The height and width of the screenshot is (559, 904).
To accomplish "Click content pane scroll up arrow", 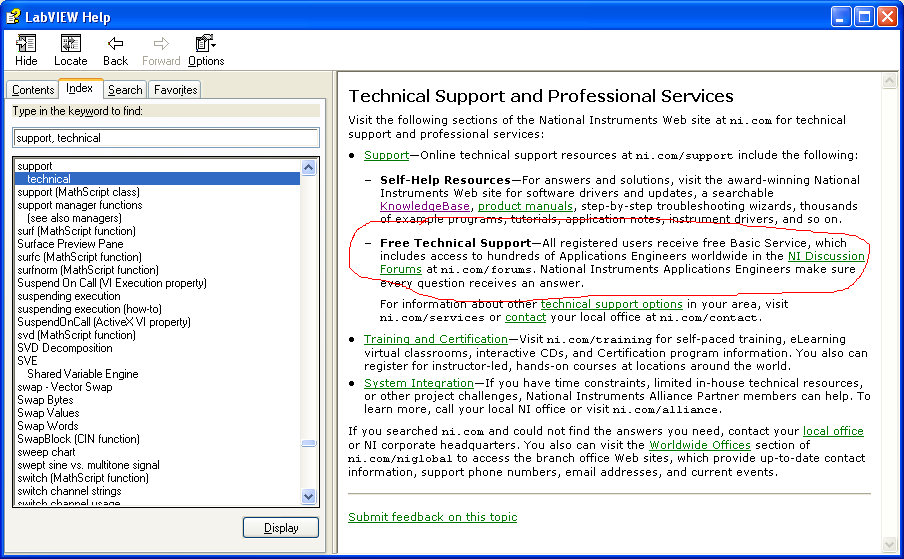I will pyautogui.click(x=890, y=80).
